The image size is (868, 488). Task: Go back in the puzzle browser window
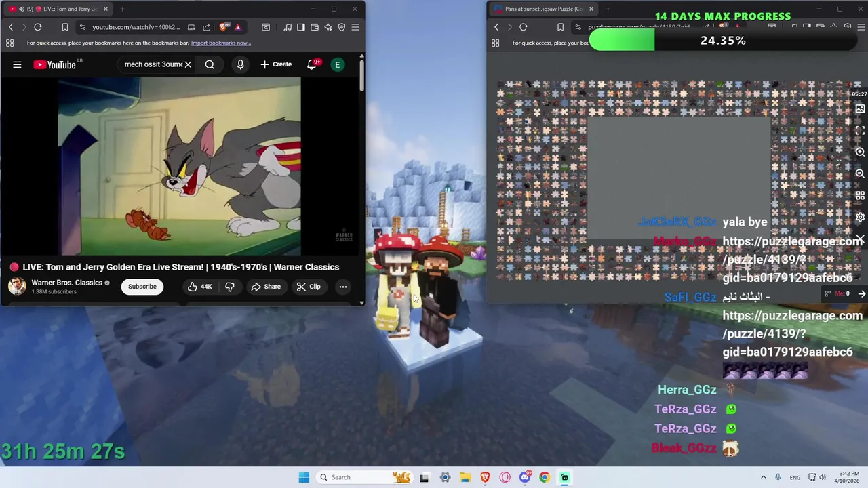click(496, 27)
